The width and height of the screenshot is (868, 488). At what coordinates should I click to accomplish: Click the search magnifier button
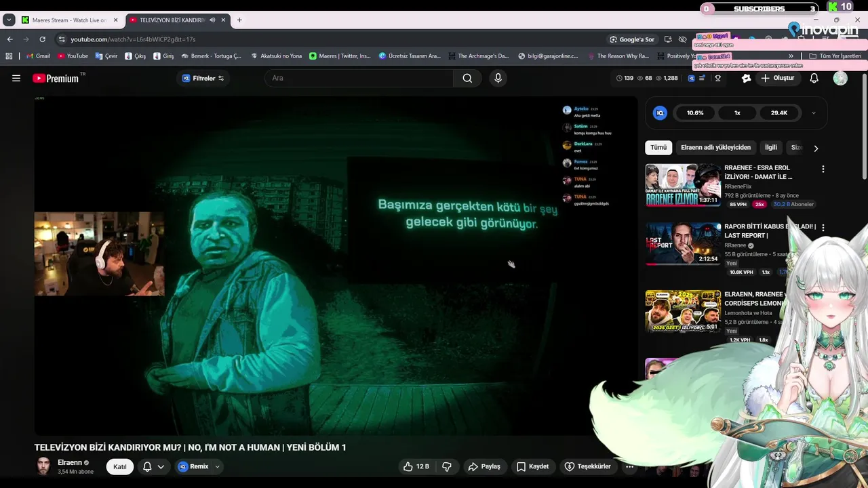point(467,78)
